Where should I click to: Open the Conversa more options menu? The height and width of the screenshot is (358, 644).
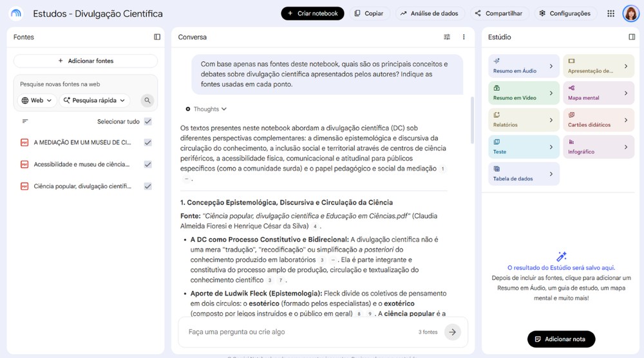(x=464, y=37)
